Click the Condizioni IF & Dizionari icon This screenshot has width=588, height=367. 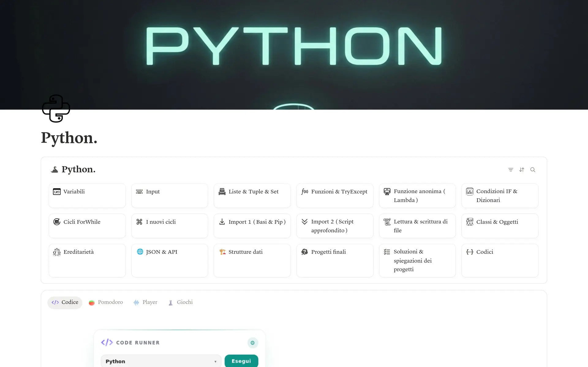pyautogui.click(x=470, y=192)
